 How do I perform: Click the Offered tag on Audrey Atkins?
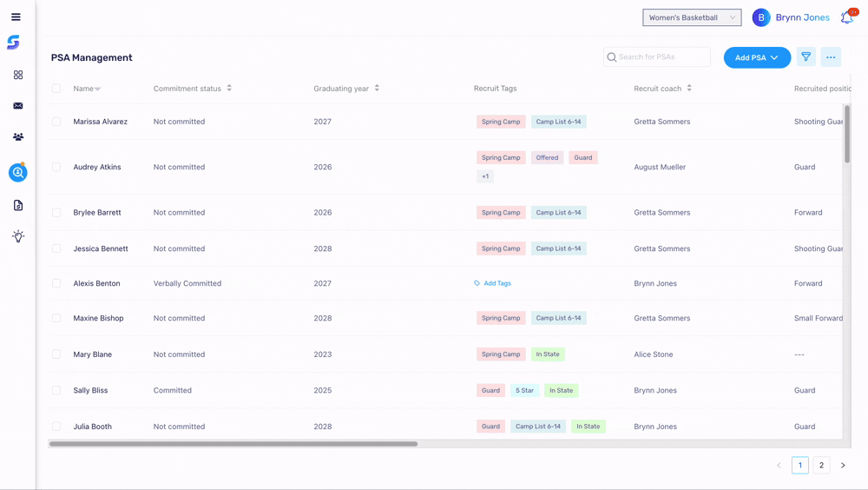pyautogui.click(x=547, y=157)
